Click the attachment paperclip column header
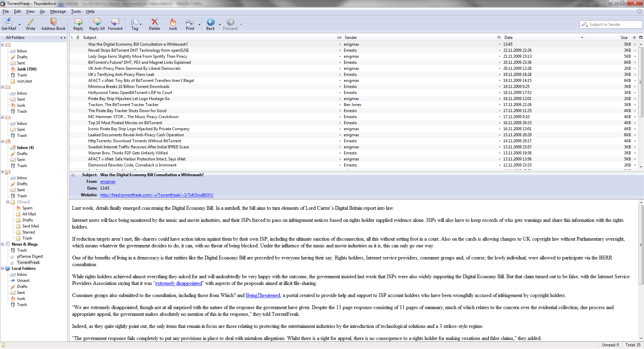Viewport: 644px width, 349px height. pos(78,38)
